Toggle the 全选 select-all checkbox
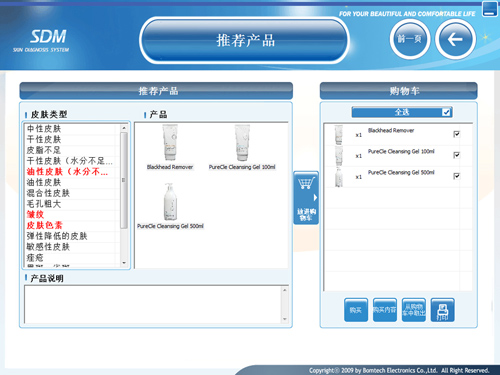The image size is (500, 375). click(446, 112)
